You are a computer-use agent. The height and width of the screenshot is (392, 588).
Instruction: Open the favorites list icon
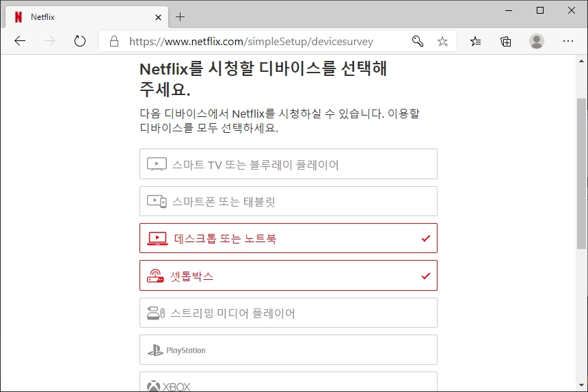click(475, 41)
